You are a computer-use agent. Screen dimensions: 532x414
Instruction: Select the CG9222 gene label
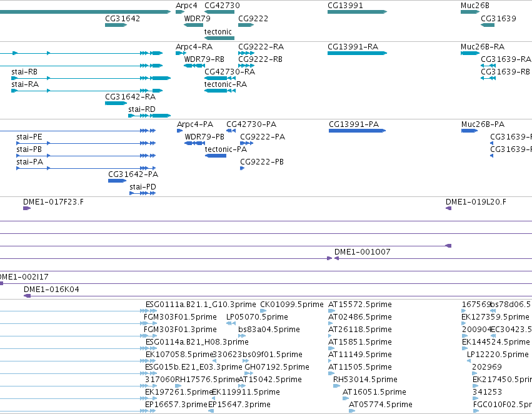[x=253, y=19]
